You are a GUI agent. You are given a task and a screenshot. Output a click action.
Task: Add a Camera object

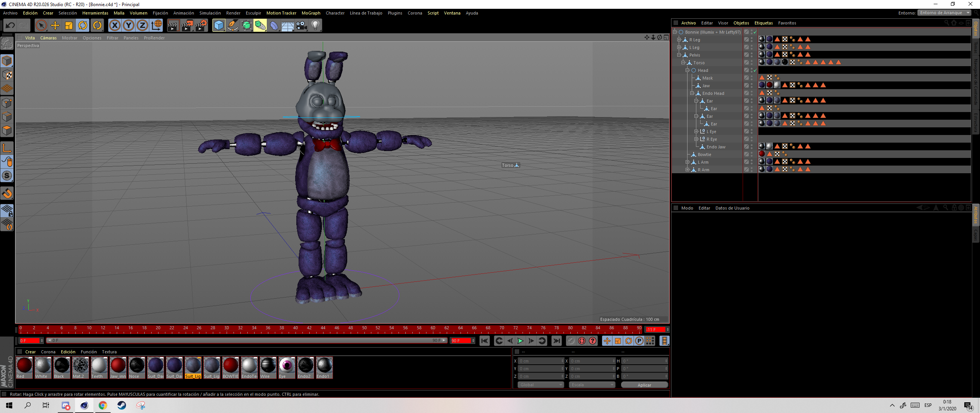click(x=301, y=26)
